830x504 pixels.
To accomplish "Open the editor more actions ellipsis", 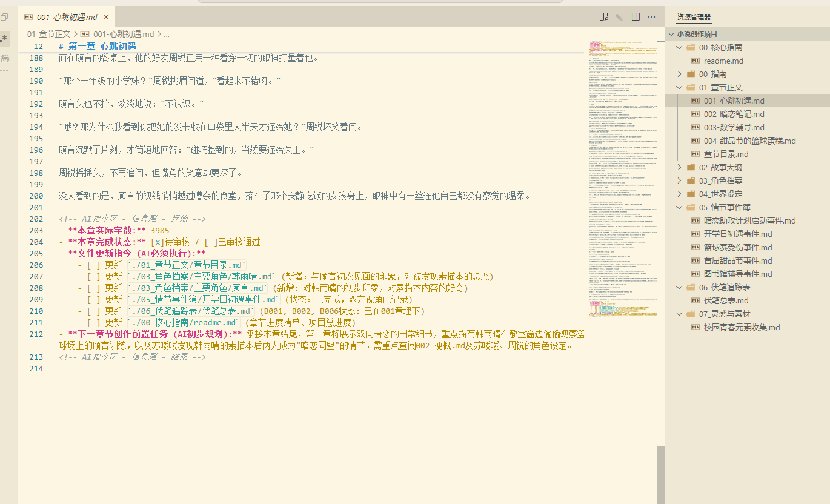I will (652, 17).
